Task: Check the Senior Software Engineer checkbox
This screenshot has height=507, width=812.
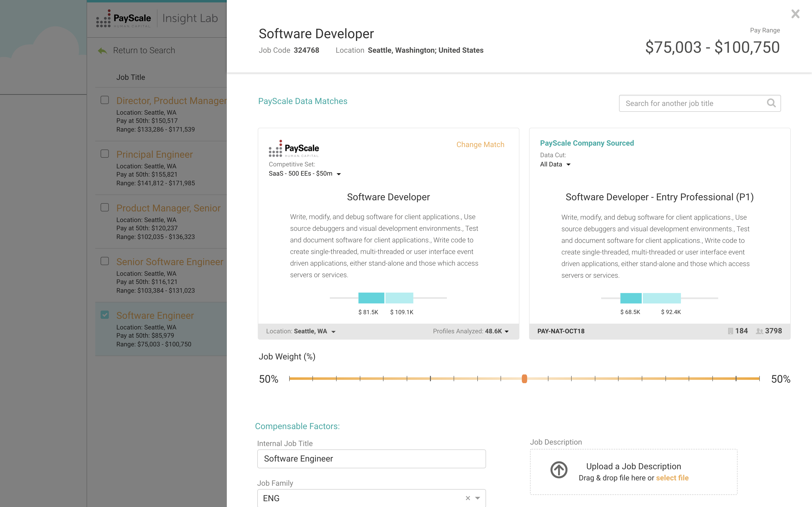Action: [104, 261]
